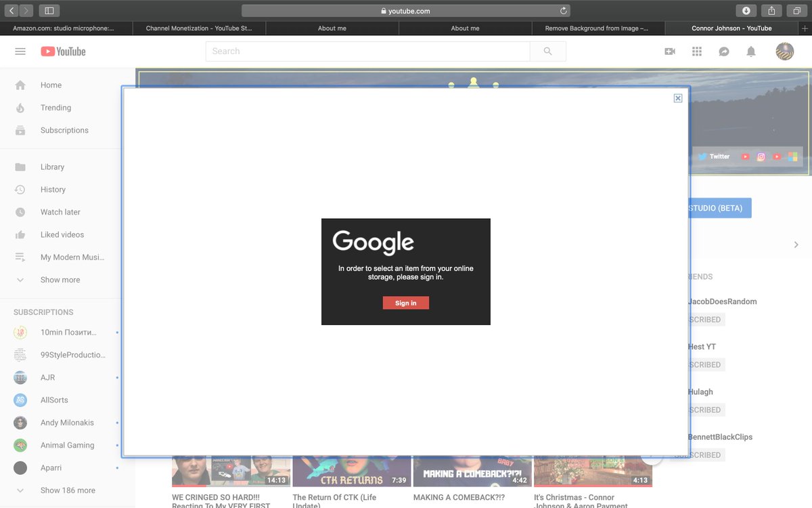The image size is (812, 508).
Task: Open the create video camera icon
Action: pyautogui.click(x=670, y=51)
